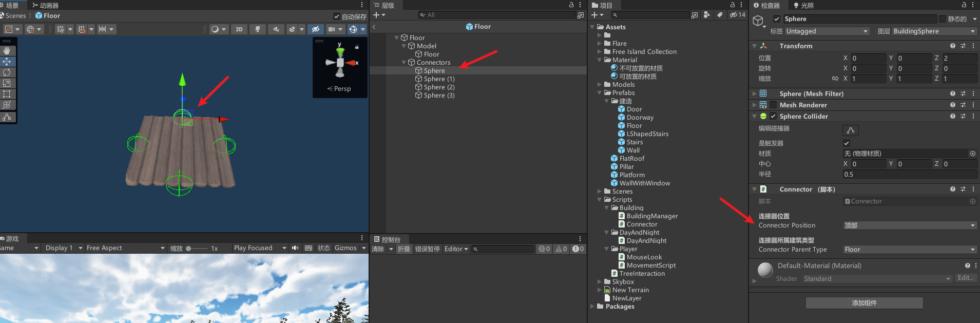
Task: Click the Project panel search field
Action: 649,15
